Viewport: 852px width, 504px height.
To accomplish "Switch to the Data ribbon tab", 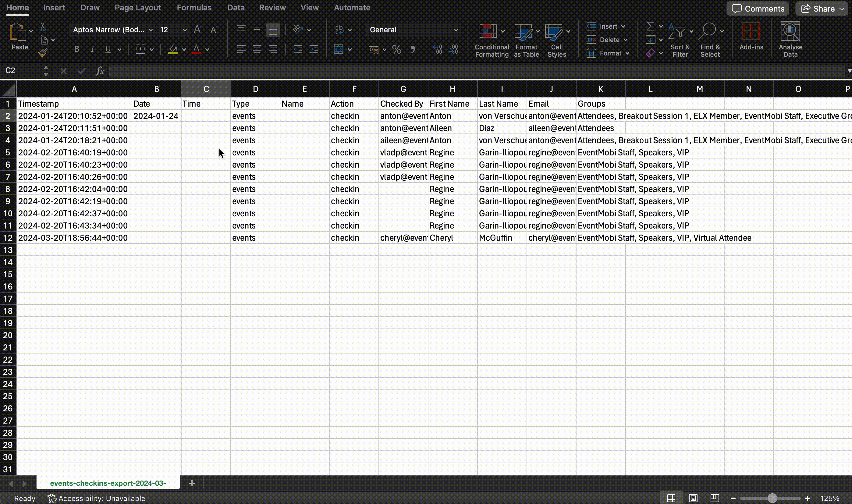I will (x=236, y=8).
